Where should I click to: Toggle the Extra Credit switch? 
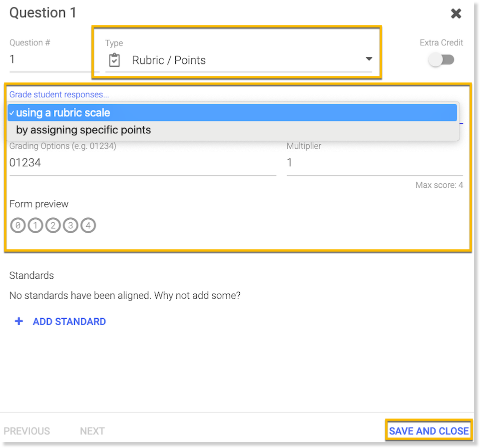(x=442, y=60)
